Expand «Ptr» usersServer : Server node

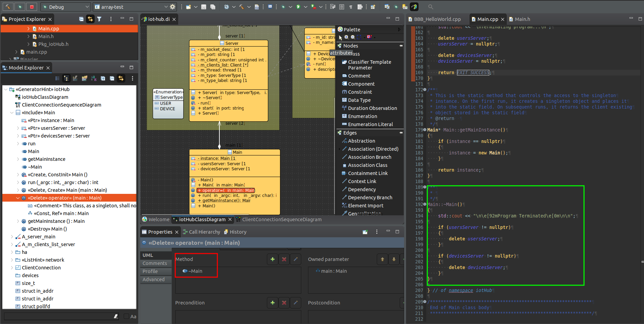coord(18,128)
